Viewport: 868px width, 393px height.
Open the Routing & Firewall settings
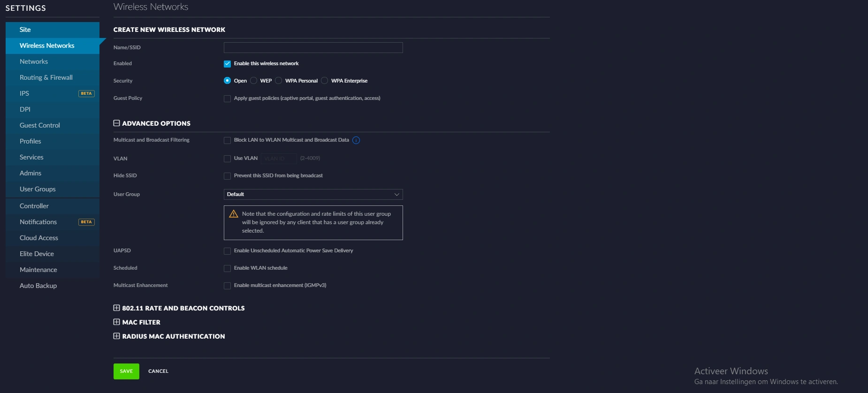(46, 77)
